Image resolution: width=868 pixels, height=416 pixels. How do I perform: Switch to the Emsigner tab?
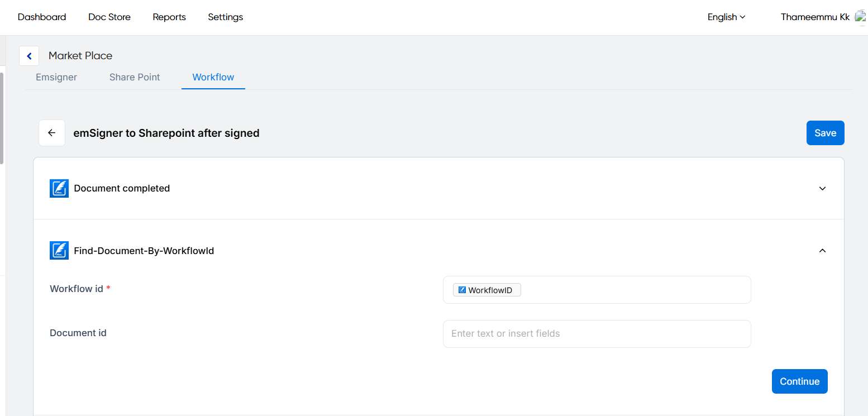[x=56, y=77]
